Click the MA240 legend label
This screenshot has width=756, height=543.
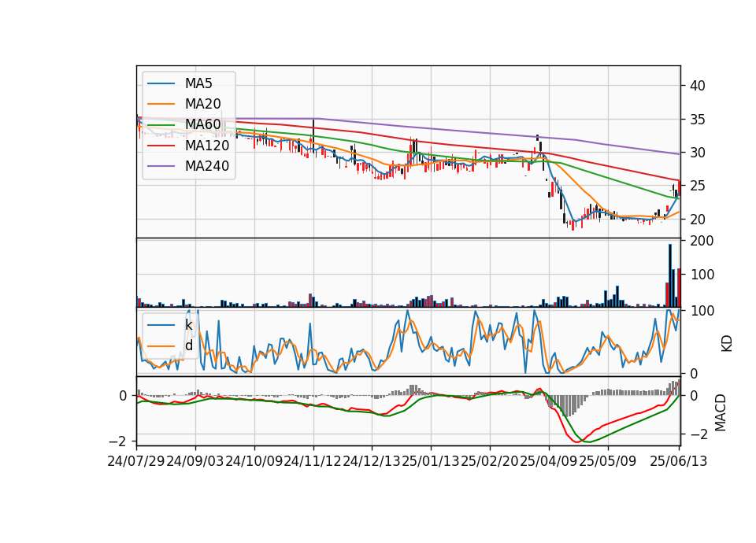tap(207, 166)
